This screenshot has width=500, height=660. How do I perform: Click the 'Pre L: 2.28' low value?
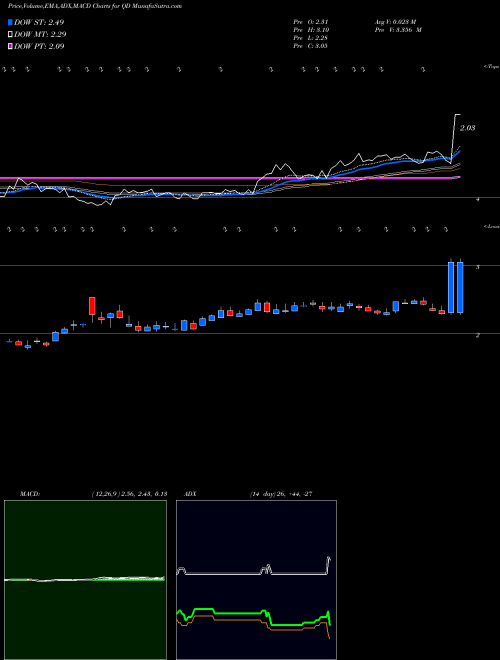311,38
